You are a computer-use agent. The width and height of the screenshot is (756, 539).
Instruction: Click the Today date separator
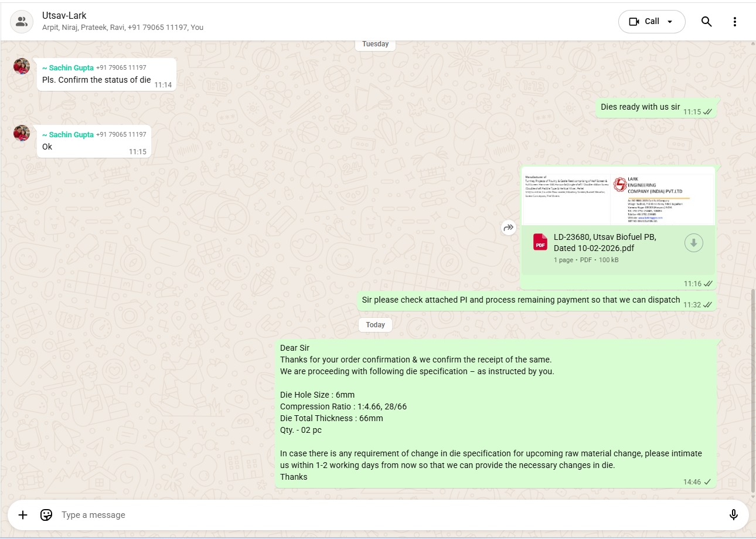pyautogui.click(x=375, y=325)
